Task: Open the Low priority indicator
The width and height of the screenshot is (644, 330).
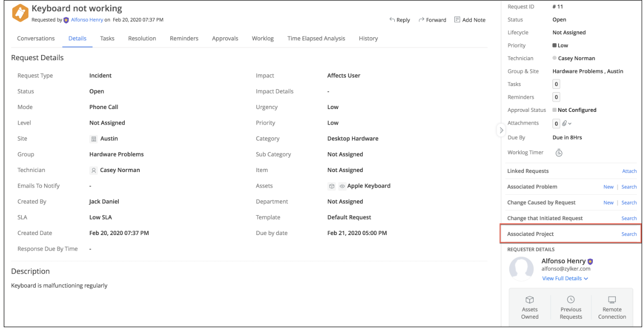Action: 560,46
